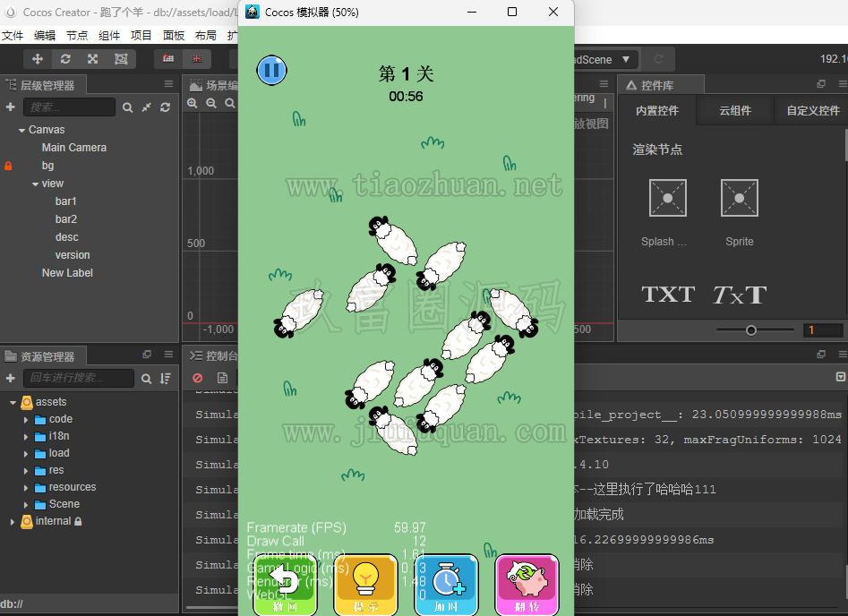Click the pink pig flip button
This screenshot has width=848, height=616.
(x=527, y=585)
